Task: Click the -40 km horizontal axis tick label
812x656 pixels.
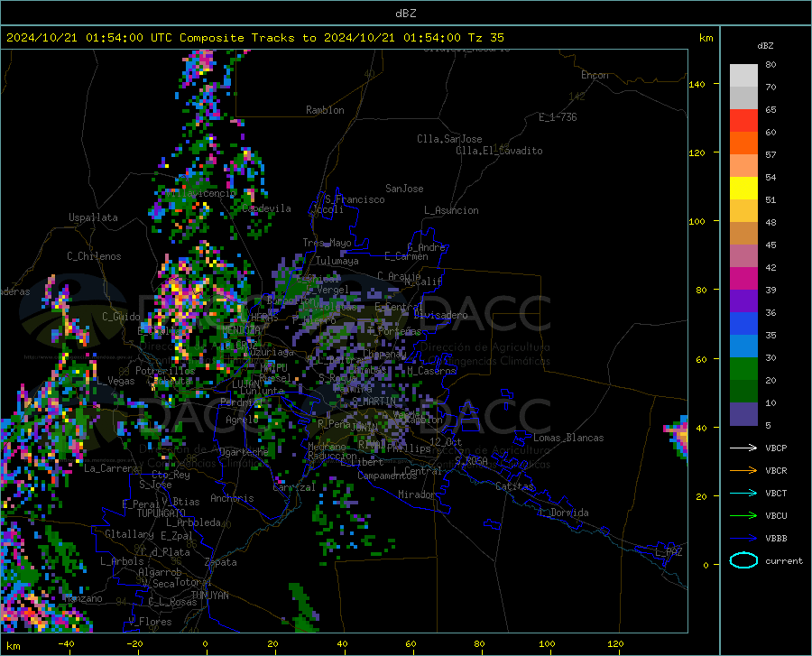Action: tap(66, 644)
